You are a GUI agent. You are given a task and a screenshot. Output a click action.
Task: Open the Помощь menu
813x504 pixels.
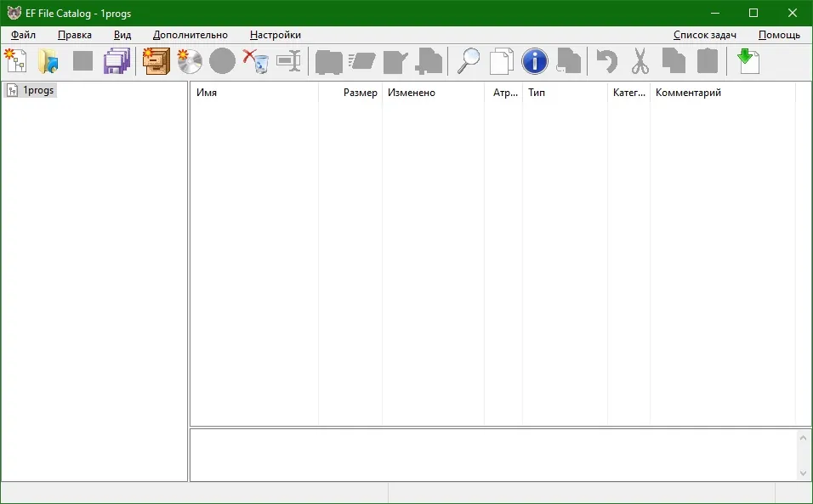(779, 35)
